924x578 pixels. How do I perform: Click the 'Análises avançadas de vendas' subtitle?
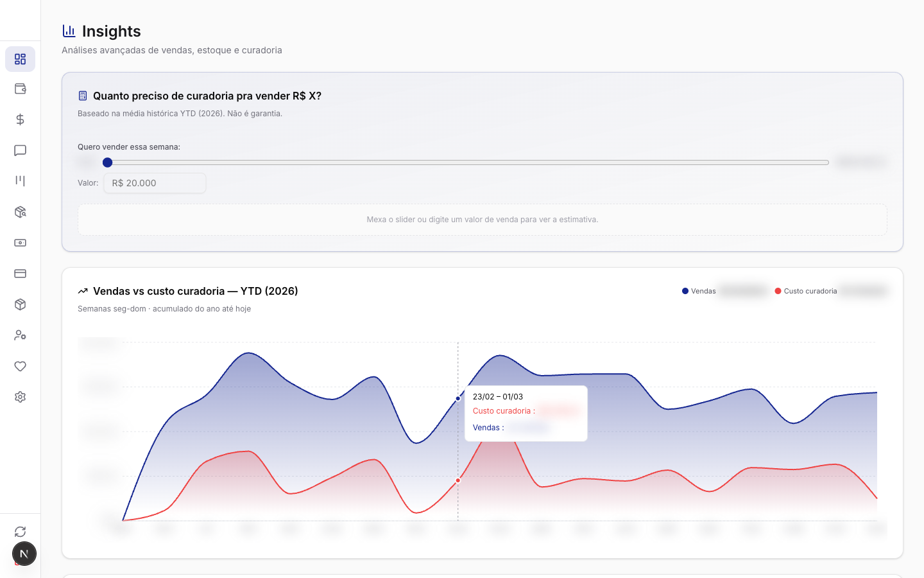tap(172, 50)
